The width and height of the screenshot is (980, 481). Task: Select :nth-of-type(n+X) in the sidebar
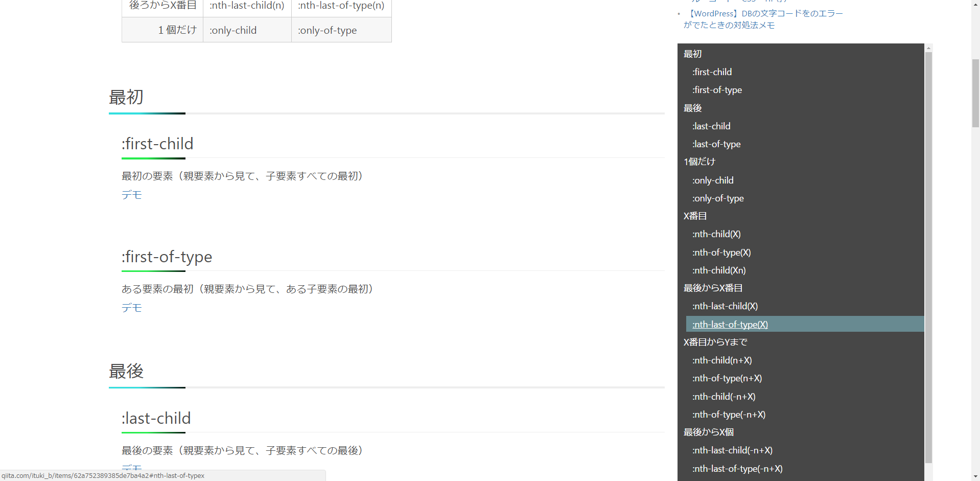[727, 378]
